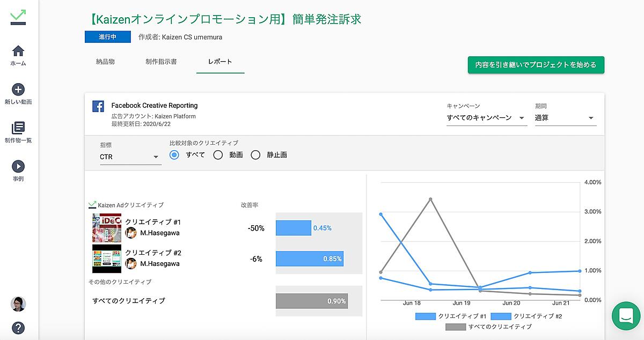Image resolution: width=644 pixels, height=340 pixels.
Task: Click the new video plus icon
Action: pos(18,90)
